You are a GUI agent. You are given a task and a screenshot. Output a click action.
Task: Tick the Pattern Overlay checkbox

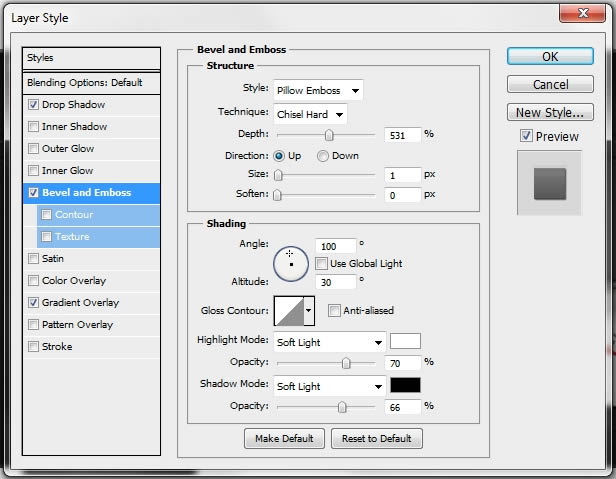click(x=33, y=325)
